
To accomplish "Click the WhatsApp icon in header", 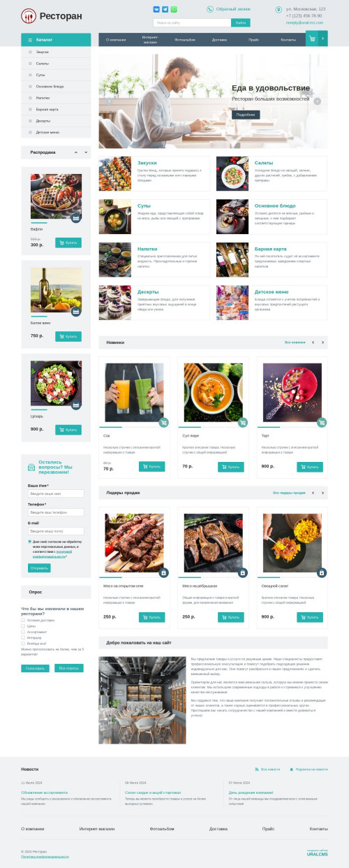I will tap(174, 10).
